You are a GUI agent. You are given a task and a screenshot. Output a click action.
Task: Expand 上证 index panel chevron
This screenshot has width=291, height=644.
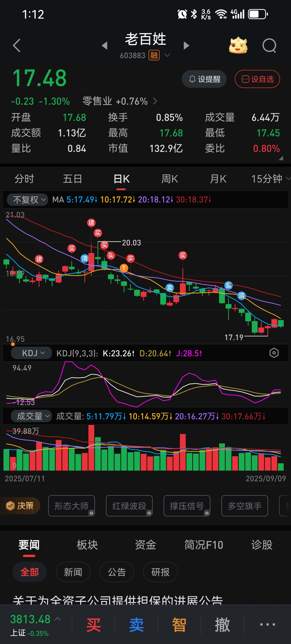(x=58, y=619)
